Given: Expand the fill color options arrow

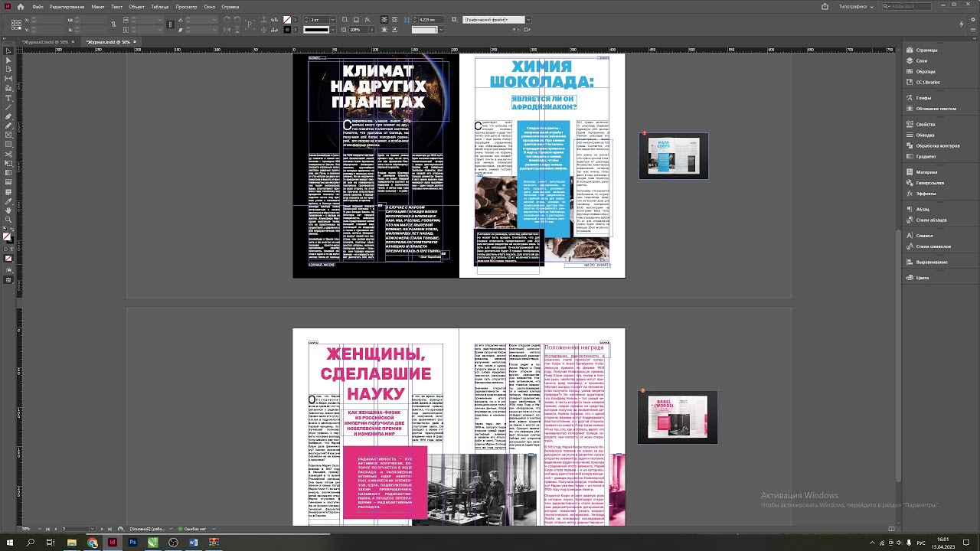Looking at the screenshot, I should (296, 19).
